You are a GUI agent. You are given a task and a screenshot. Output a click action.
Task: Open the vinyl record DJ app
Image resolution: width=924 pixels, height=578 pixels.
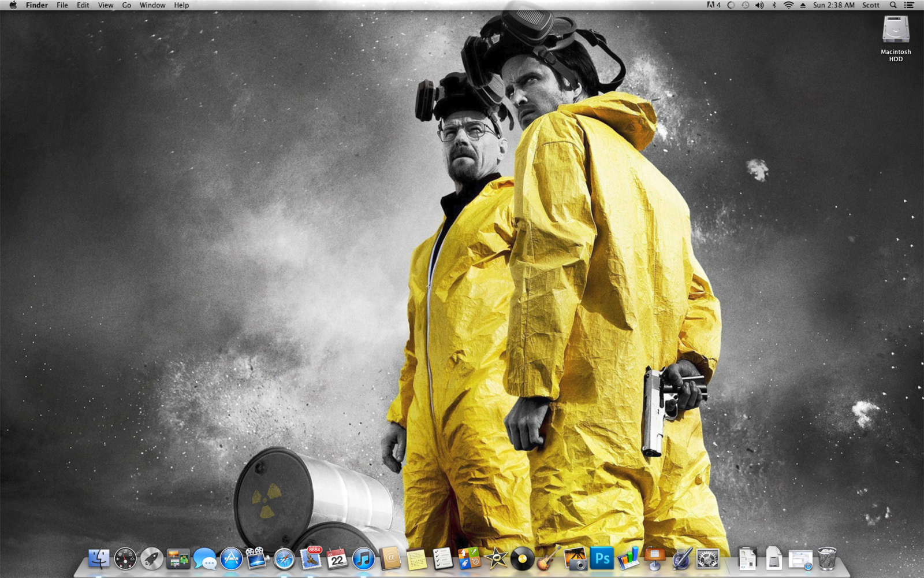[523, 559]
